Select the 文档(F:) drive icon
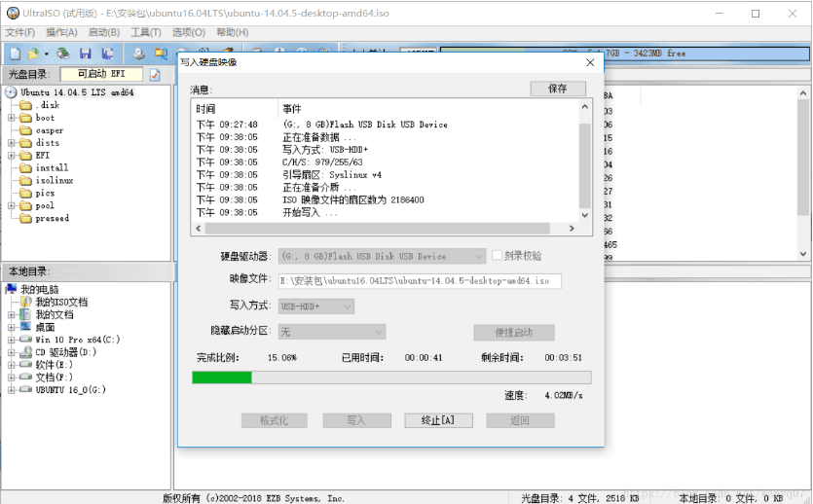The width and height of the screenshot is (813, 504). coord(25,378)
